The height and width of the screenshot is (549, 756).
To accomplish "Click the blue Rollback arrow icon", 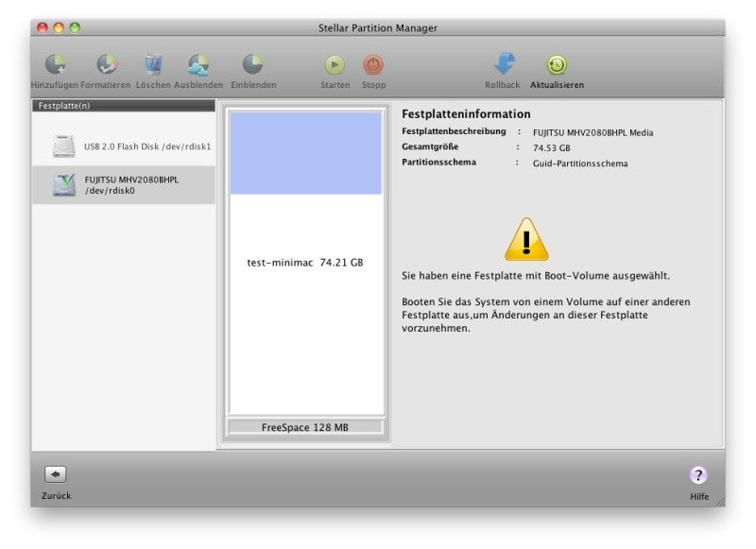I will [x=504, y=63].
